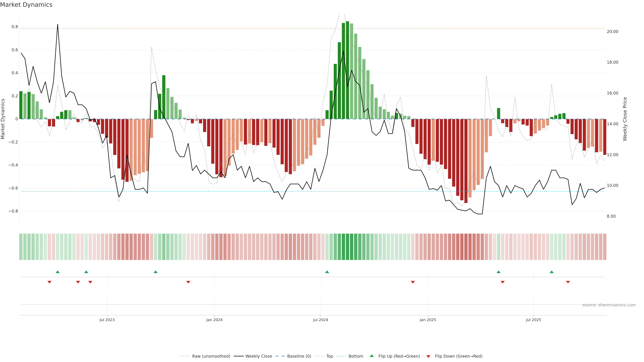The image size is (644, 362).
Task: Click the Jul 2025 x-axis label
Action: coord(533,320)
